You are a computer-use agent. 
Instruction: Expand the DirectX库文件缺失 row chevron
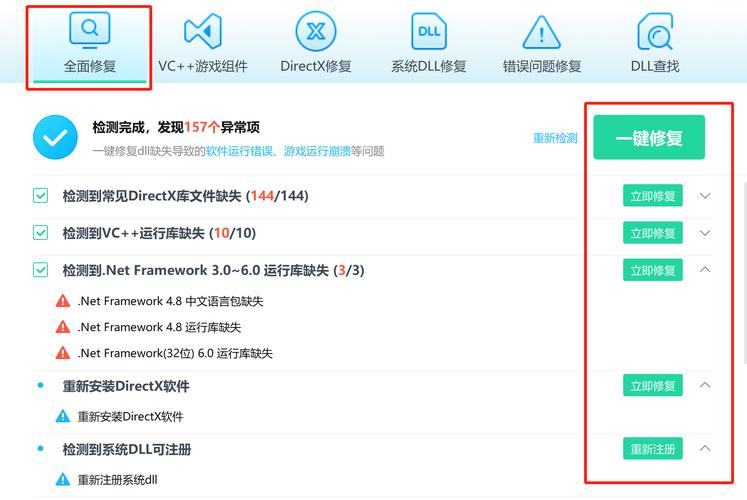705,196
